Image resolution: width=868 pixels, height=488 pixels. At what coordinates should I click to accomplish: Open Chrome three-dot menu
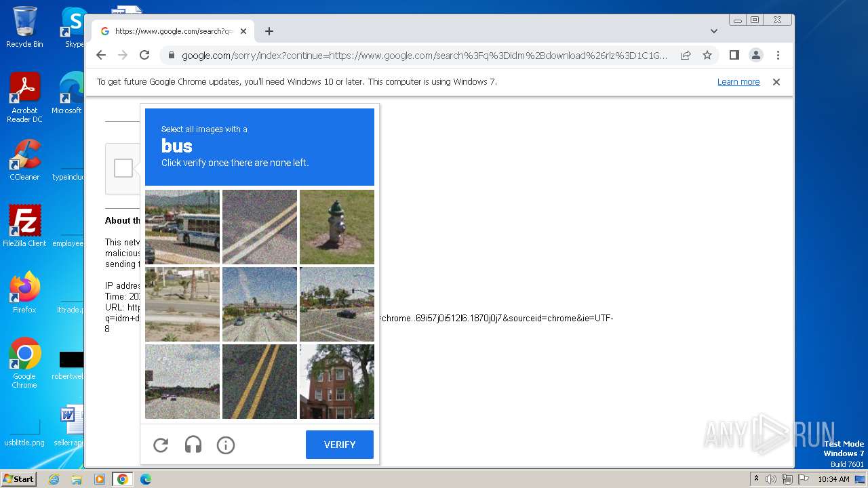[x=778, y=55]
